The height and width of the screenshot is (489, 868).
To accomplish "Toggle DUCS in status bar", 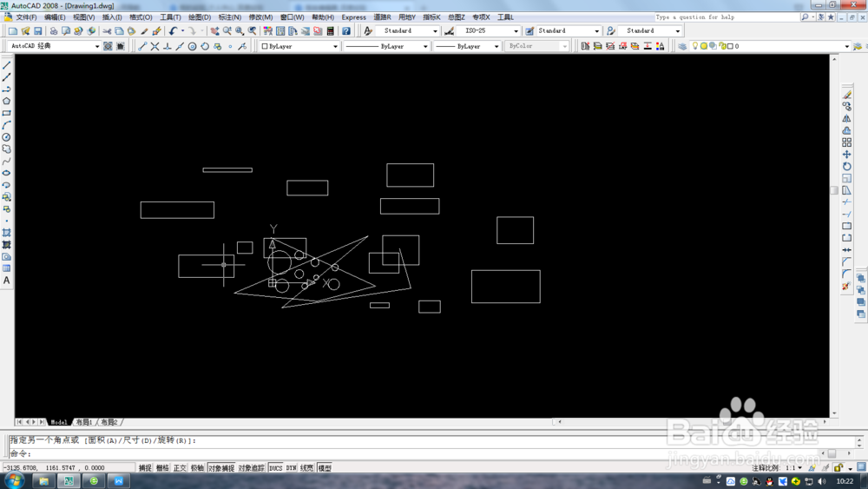I will click(x=276, y=468).
